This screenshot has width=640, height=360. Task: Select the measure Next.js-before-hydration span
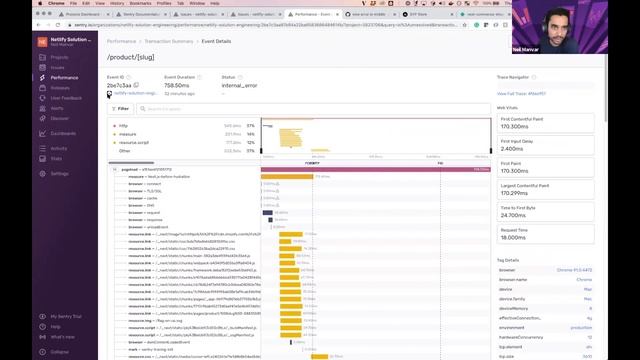[159, 177]
